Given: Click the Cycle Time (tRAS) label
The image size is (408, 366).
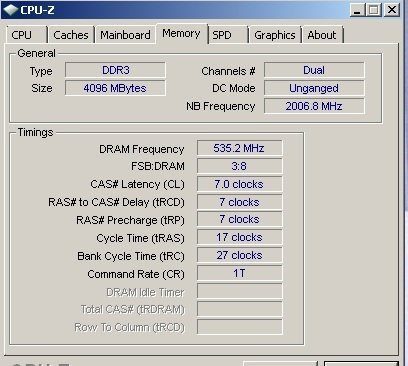Looking at the screenshot, I should 140,238.
